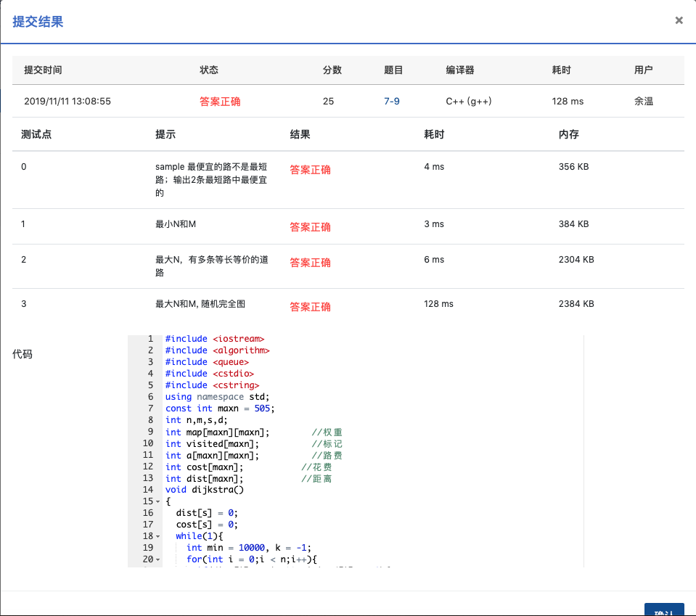Click the code line const int maxn = 505
696x616 pixels.
(x=220, y=408)
